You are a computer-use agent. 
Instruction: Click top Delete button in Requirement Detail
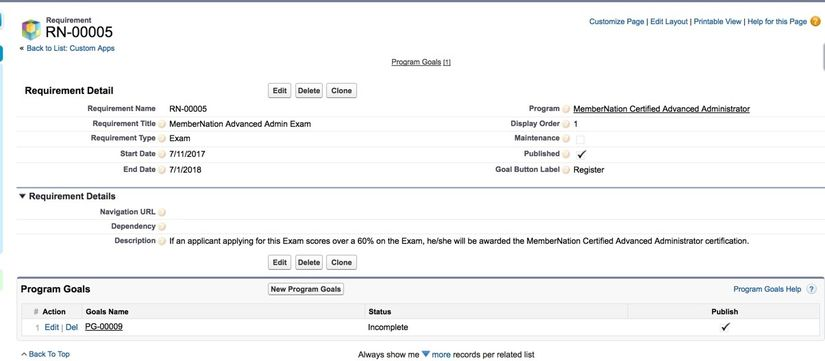(x=309, y=91)
